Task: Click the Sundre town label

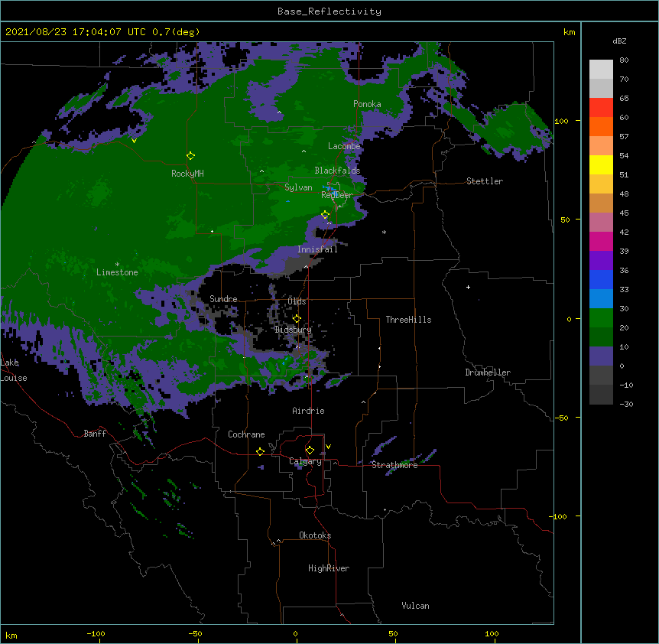Action: [x=223, y=299]
